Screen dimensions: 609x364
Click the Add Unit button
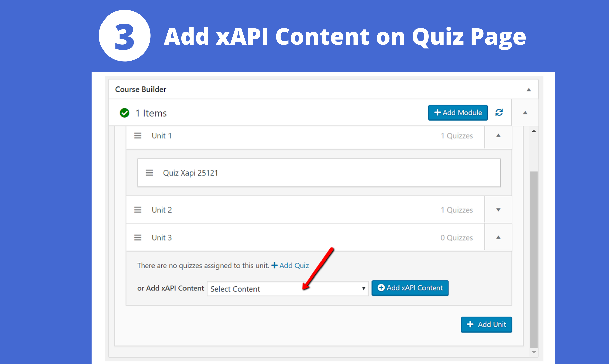click(x=486, y=324)
